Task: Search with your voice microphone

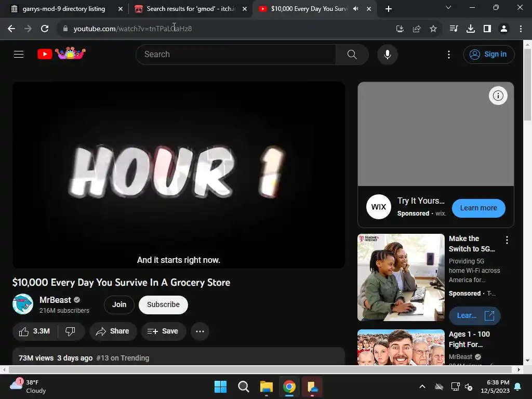Action: pyautogui.click(x=388, y=54)
